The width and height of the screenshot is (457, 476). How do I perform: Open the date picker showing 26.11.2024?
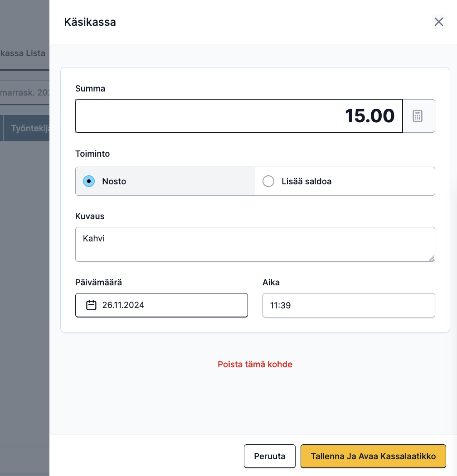(x=161, y=305)
